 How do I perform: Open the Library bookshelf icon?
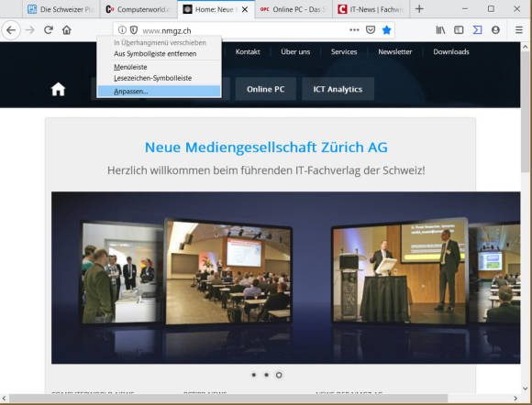[440, 30]
